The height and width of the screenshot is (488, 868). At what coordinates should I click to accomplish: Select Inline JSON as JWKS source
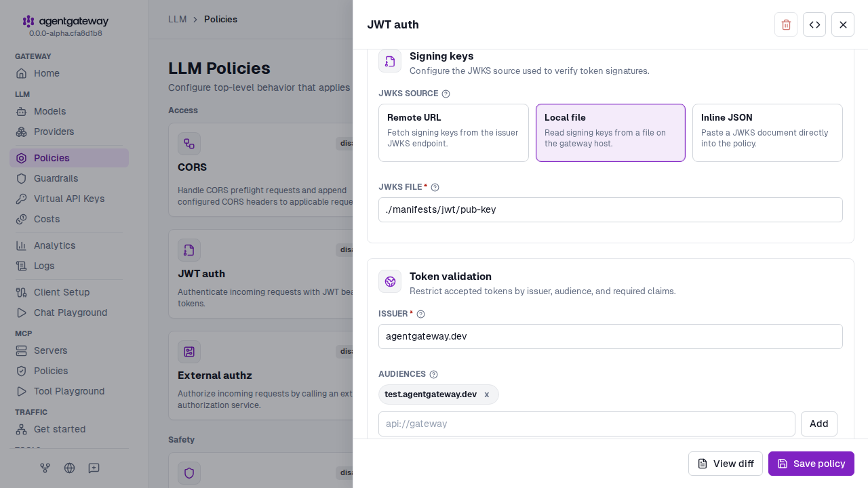pyautogui.click(x=768, y=133)
